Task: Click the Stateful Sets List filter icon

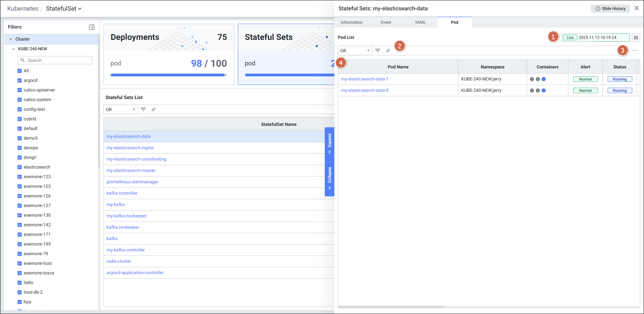Action: (143, 109)
